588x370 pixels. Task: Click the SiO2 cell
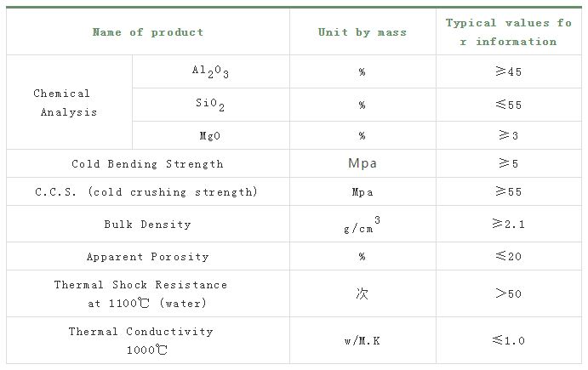210,105
